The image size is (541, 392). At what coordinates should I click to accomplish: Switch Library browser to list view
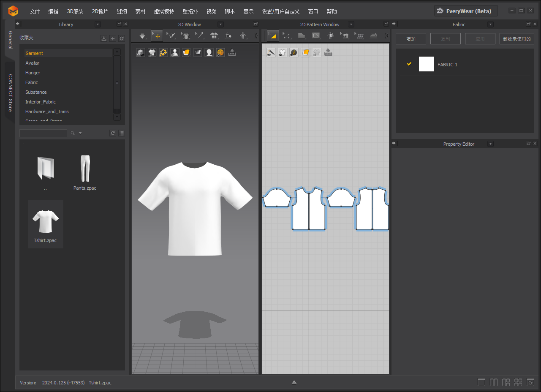(122, 133)
